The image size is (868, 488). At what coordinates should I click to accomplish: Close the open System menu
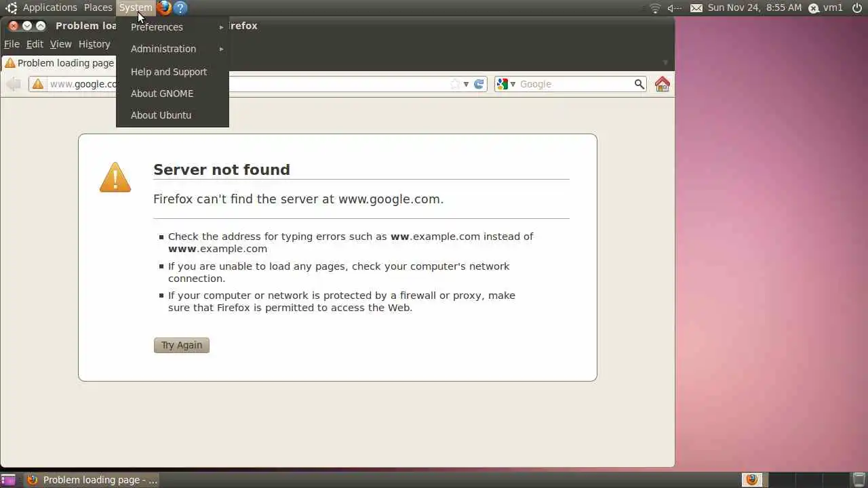coord(136,8)
